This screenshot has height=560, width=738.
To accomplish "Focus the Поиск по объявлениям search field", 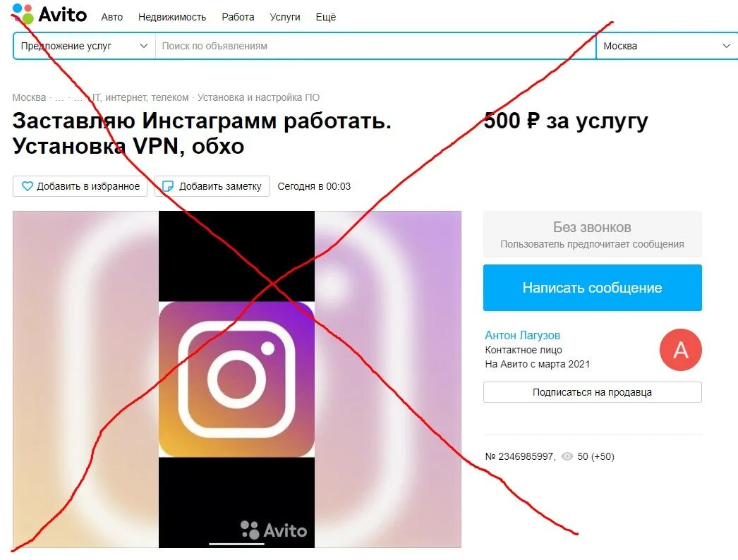I will point(375,46).
